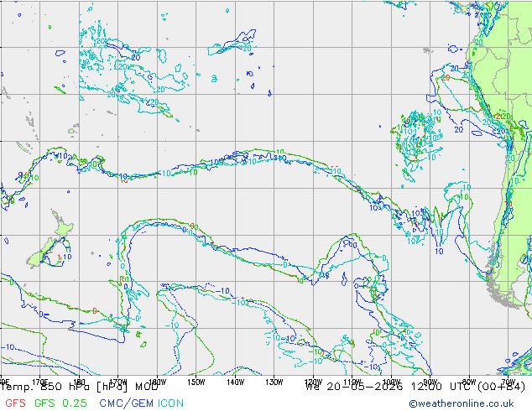Screen dimensions: 532x411
Task: Click the Temp. 850 hPa map title
Action: click(80, 386)
